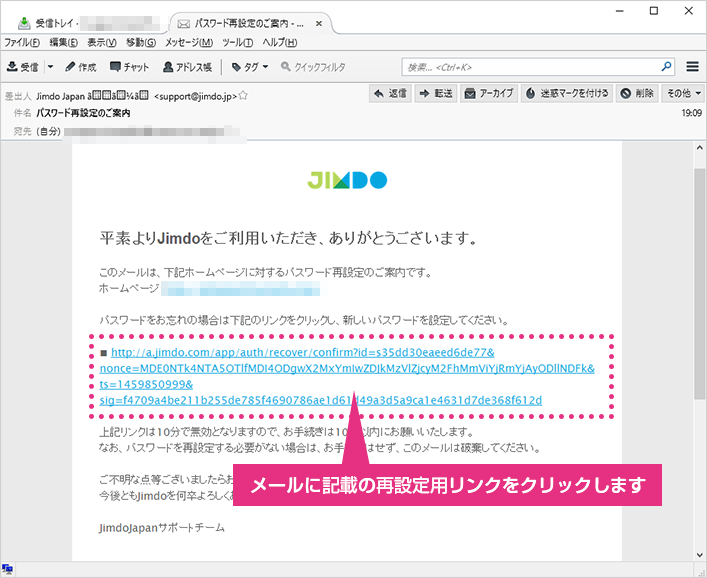Viewport: 707px width, 578px height.
Task: Archive the message with アーカイブ
Action: [x=489, y=93]
